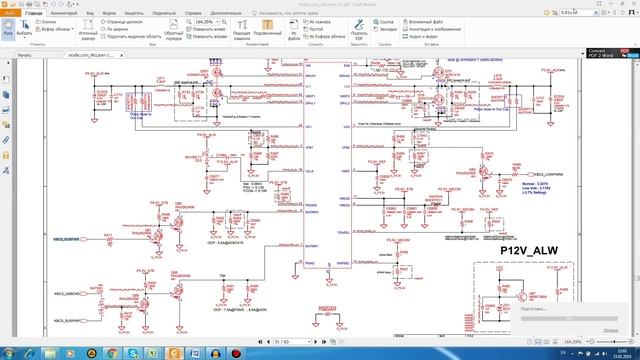Clear the find box with X
This screenshot has height=360, width=640.
click(596, 13)
